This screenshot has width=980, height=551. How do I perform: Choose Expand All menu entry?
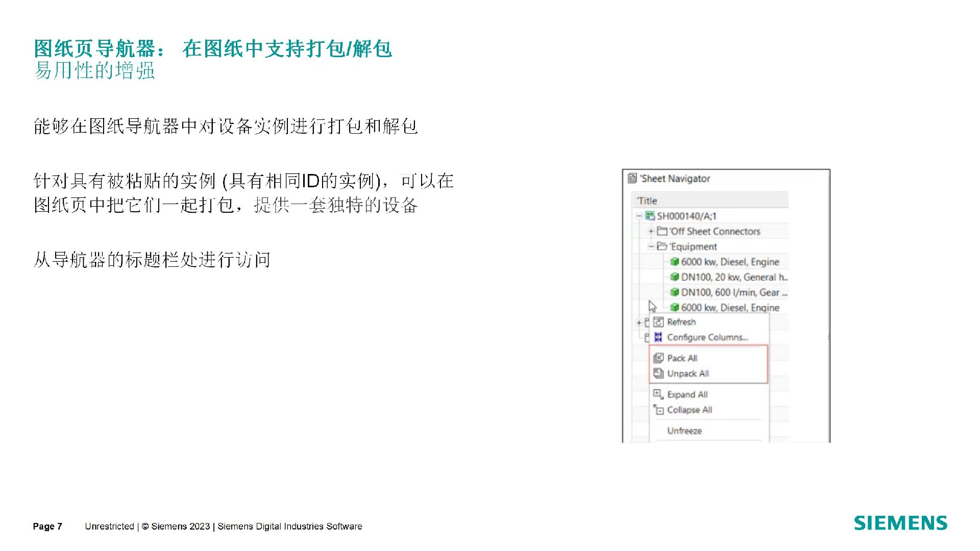tap(709, 394)
